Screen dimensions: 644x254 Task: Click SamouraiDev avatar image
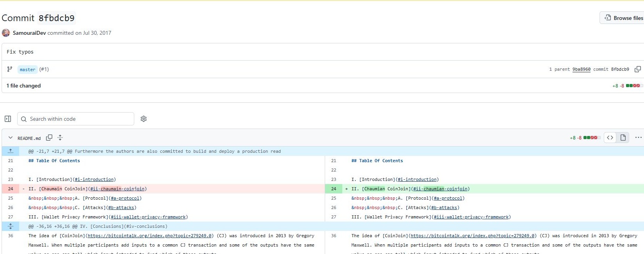pyautogui.click(x=6, y=33)
